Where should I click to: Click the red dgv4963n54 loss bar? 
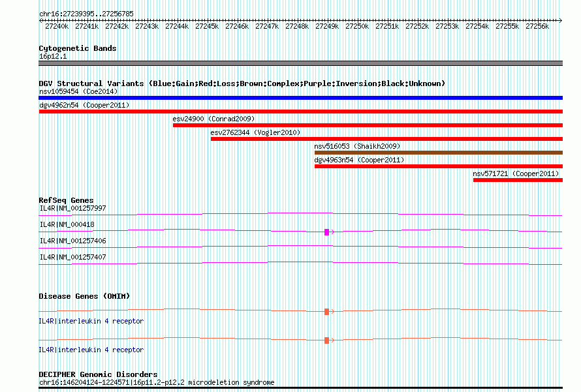point(438,166)
